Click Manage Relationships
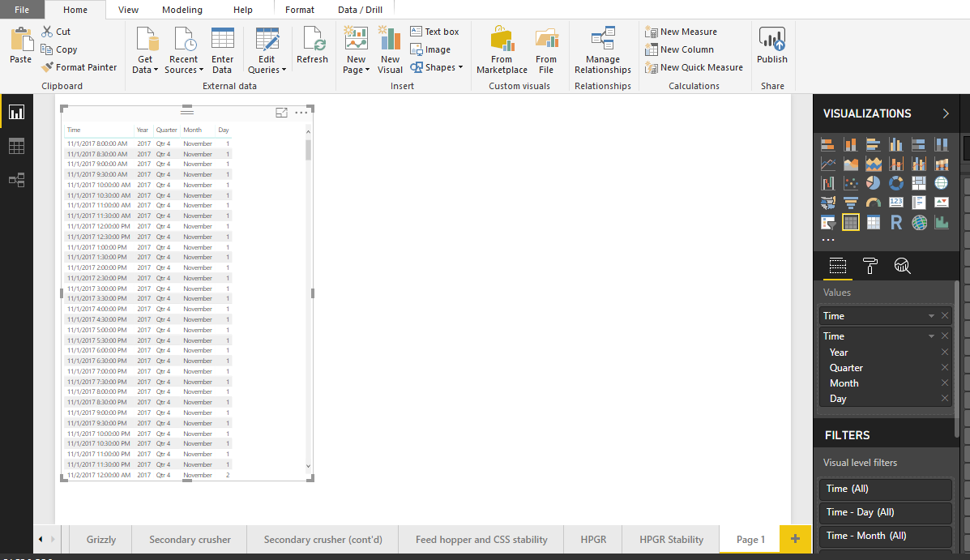This screenshot has height=560, width=970. (x=603, y=51)
